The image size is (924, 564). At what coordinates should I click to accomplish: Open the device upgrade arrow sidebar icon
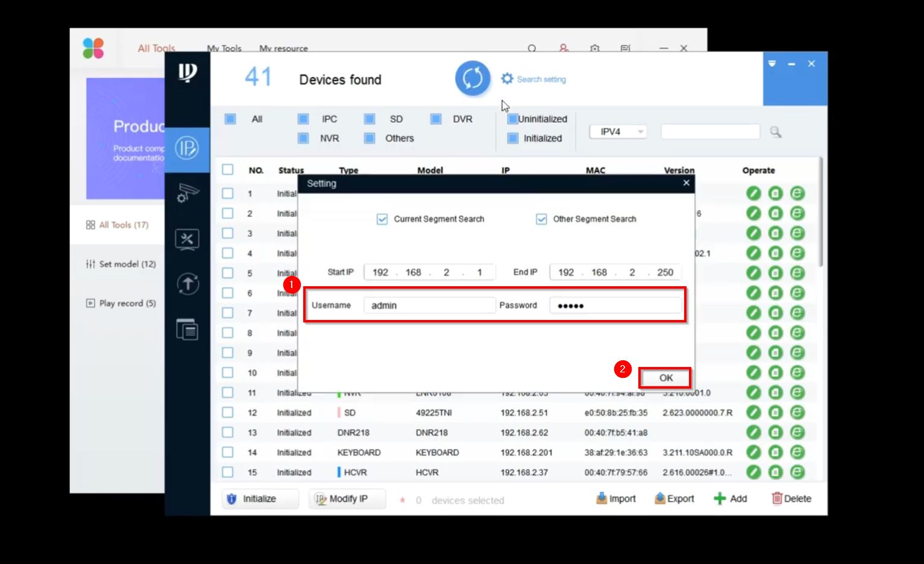[187, 284]
